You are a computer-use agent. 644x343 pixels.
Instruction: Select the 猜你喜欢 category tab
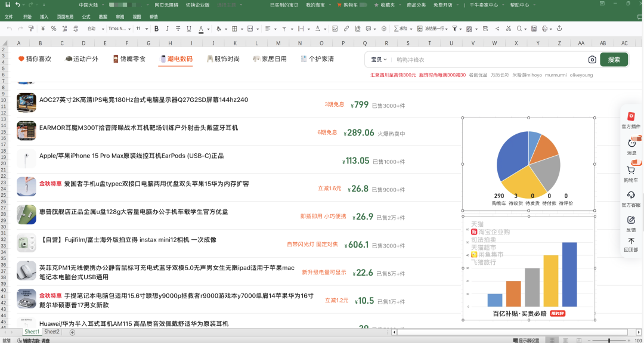35,58
